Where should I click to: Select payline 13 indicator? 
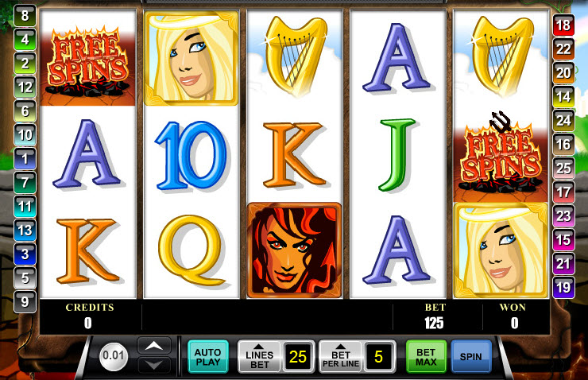tap(25, 230)
